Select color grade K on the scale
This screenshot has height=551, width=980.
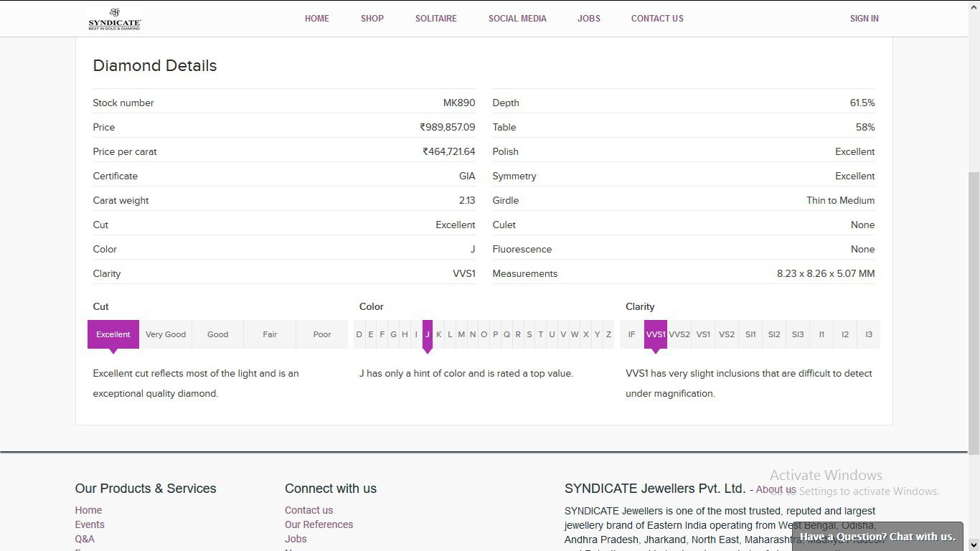(x=439, y=334)
